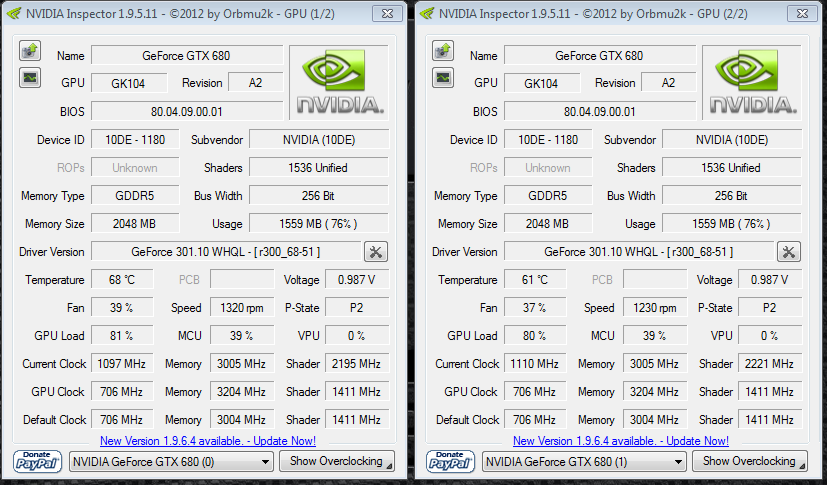Click fan percentage 39 % in GPU (1/2) window
Image resolution: width=827 pixels, height=485 pixels.
pyautogui.click(x=122, y=308)
